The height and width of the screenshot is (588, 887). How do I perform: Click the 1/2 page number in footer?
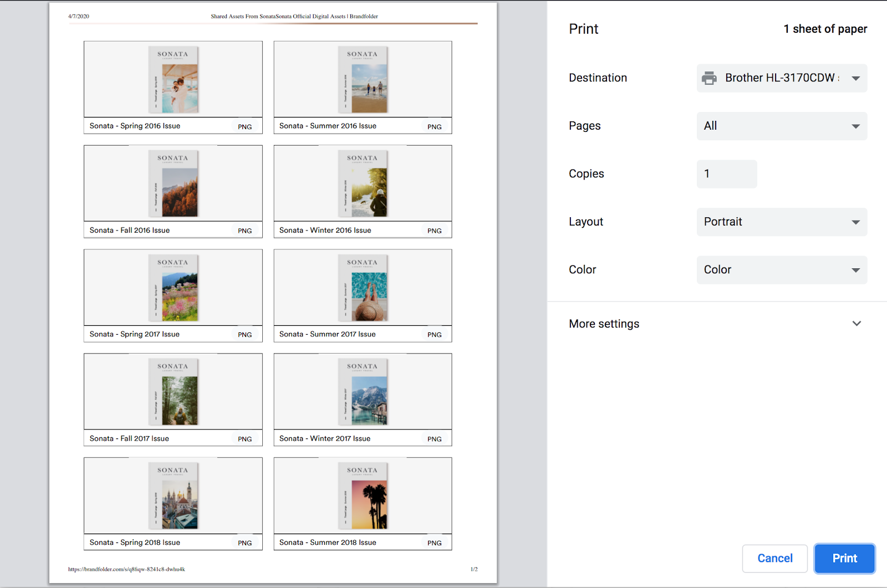point(474,569)
